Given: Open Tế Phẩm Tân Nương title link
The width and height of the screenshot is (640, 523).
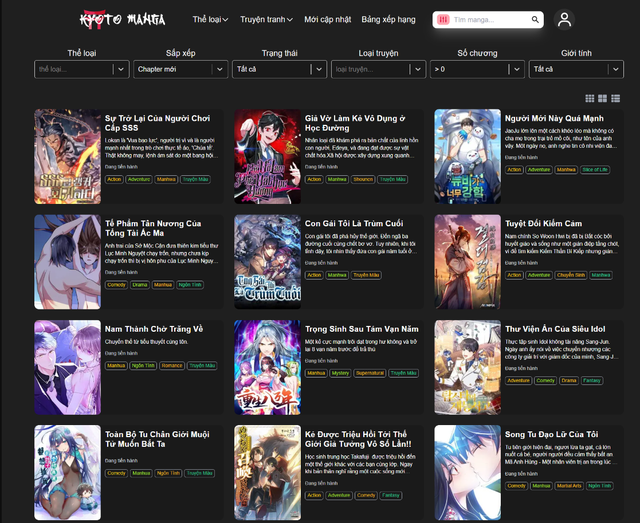Looking at the screenshot, I should pyautogui.click(x=153, y=228).
